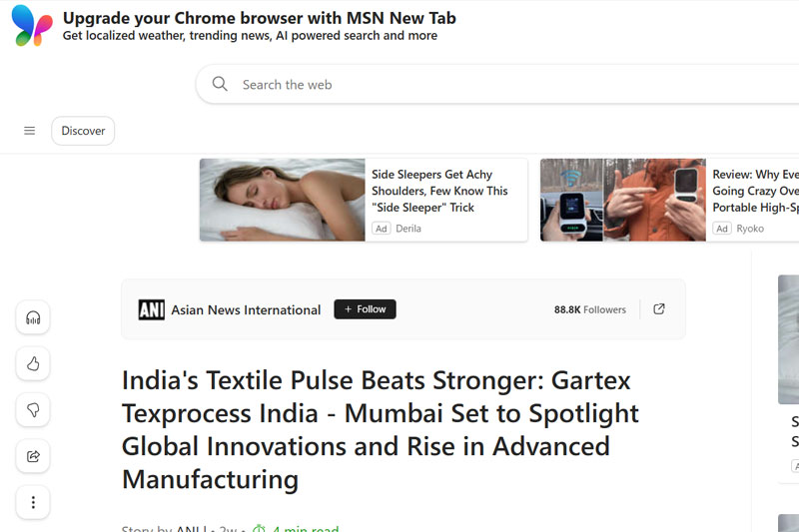799x532 pixels.
Task: Listen to article with headphones icon
Action: click(x=33, y=317)
